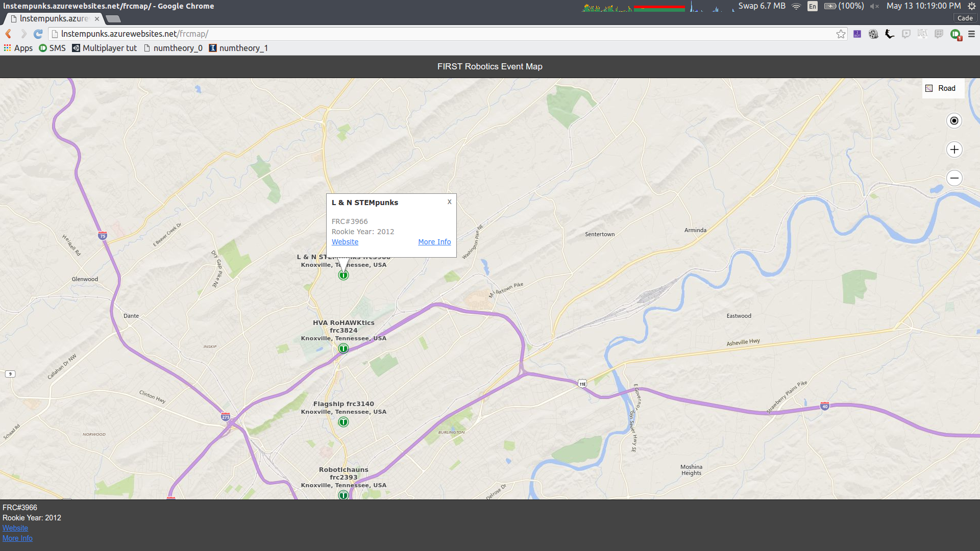Open the system power gear menu
Viewport: 980px width, 551px height.
pyautogui.click(x=971, y=6)
